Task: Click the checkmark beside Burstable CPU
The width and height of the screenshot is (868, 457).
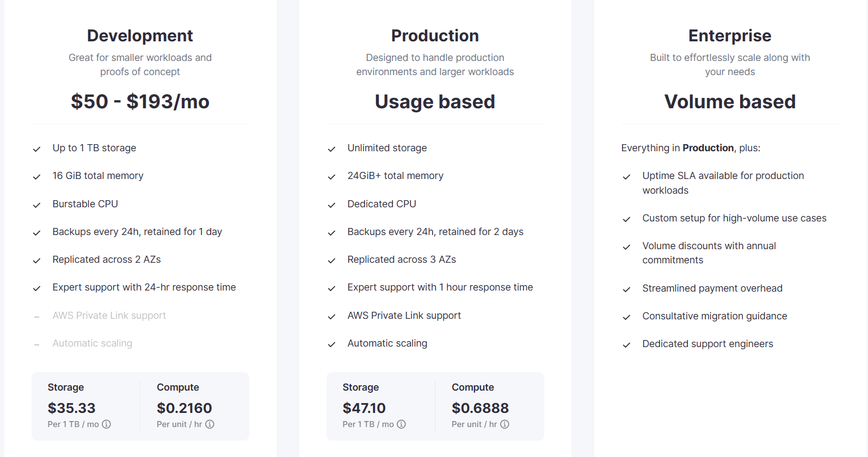Action: (36, 205)
